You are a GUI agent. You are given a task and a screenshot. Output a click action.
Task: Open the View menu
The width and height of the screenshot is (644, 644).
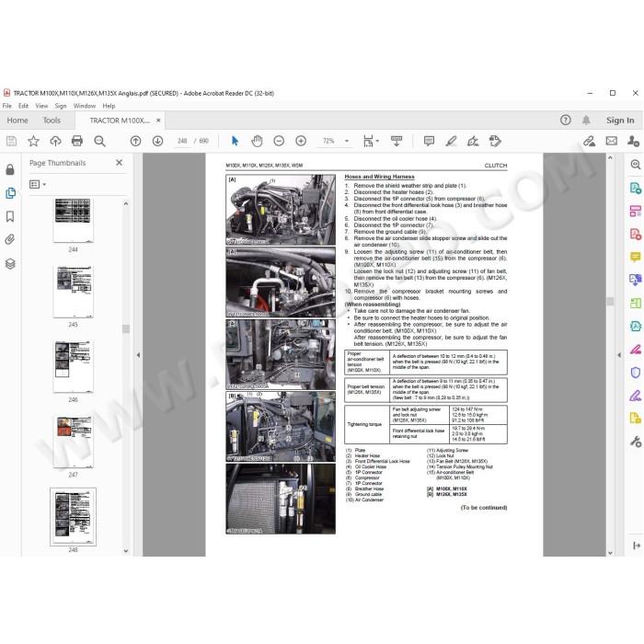click(41, 106)
